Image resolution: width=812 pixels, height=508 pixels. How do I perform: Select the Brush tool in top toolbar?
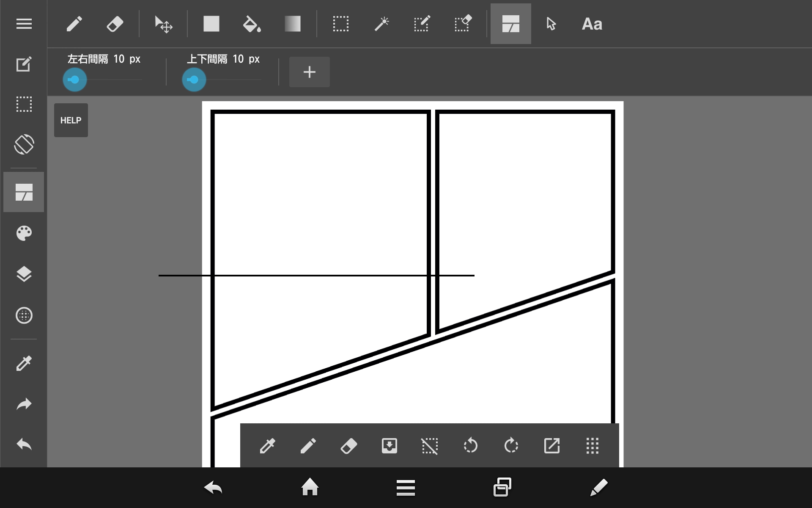74,24
